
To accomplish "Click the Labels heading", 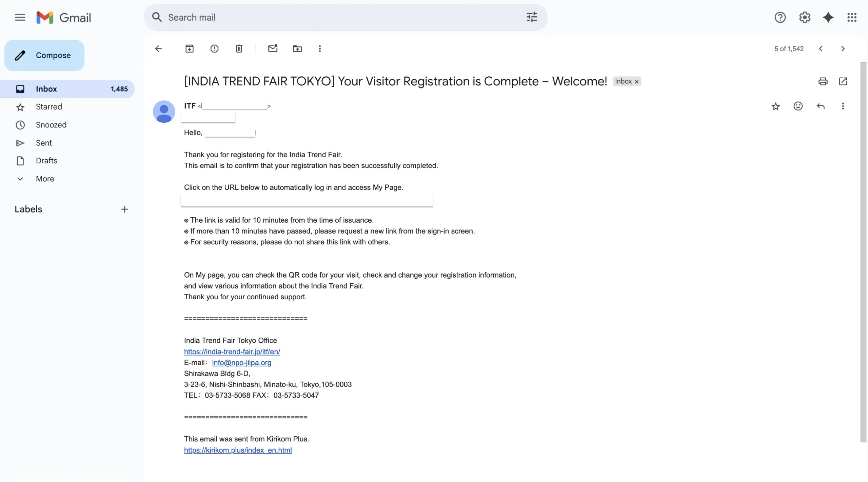I will click(x=28, y=209).
